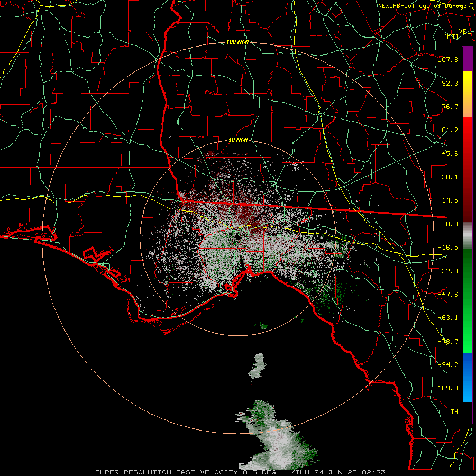The height and width of the screenshot is (476, 476).
Task: Click the [KT] units label
Action: click(x=452, y=36)
